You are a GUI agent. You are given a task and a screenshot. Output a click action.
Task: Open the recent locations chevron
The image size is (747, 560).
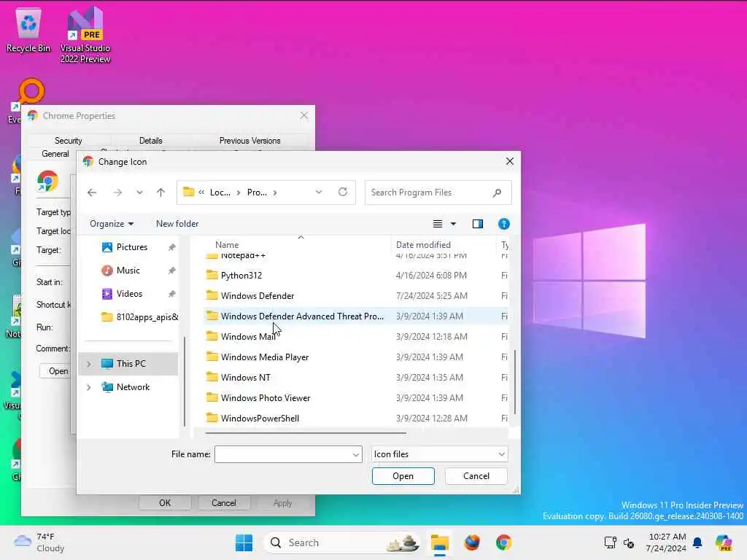pyautogui.click(x=139, y=192)
